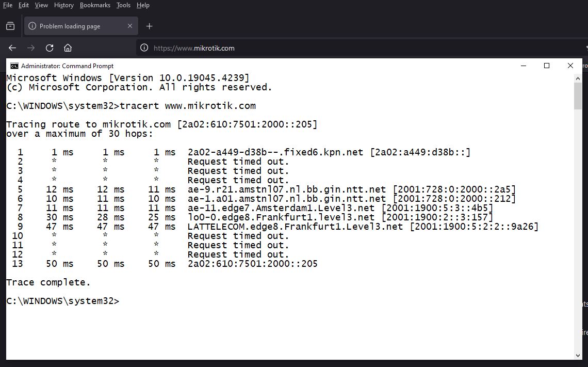Click the Command Prompt scrollbar thumb
The width and height of the screenshot is (588, 367).
click(x=578, y=96)
